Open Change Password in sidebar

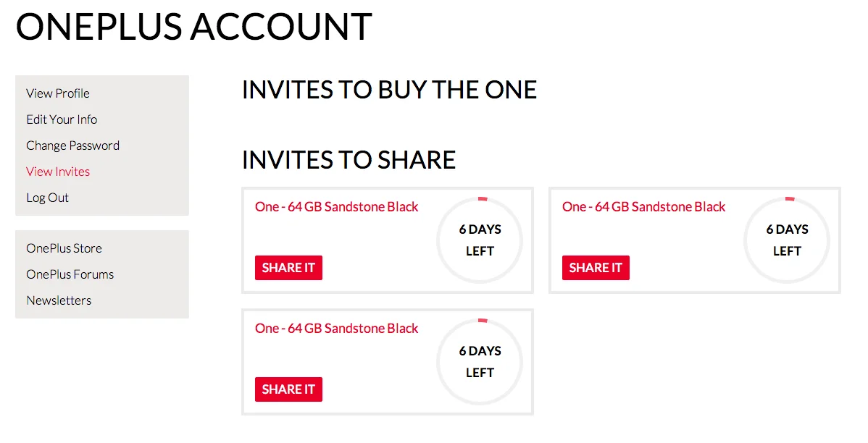(x=72, y=145)
